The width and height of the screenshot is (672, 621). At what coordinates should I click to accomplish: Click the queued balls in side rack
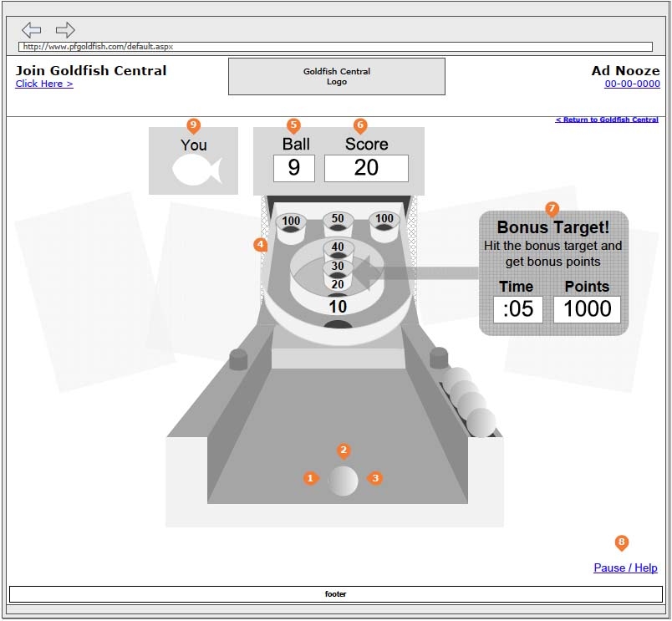pyautogui.click(x=469, y=402)
